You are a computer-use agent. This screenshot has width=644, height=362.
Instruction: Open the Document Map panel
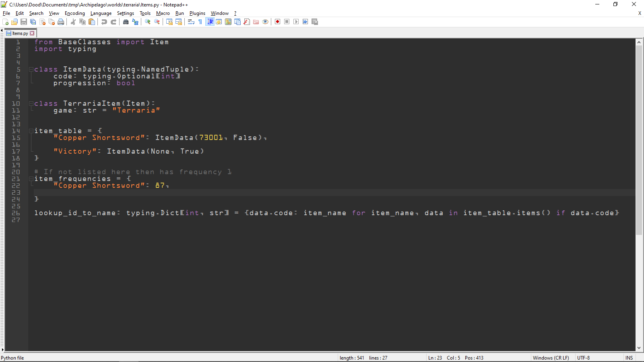coord(228,22)
